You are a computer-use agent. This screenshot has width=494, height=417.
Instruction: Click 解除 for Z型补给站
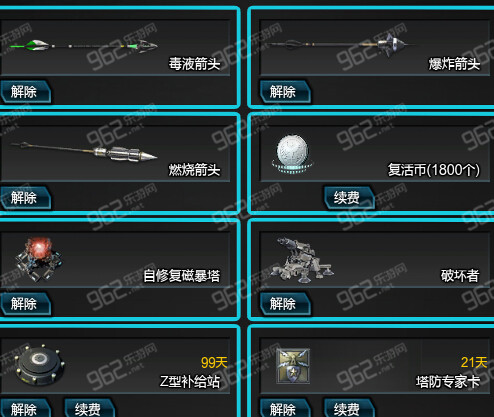[x=25, y=408]
